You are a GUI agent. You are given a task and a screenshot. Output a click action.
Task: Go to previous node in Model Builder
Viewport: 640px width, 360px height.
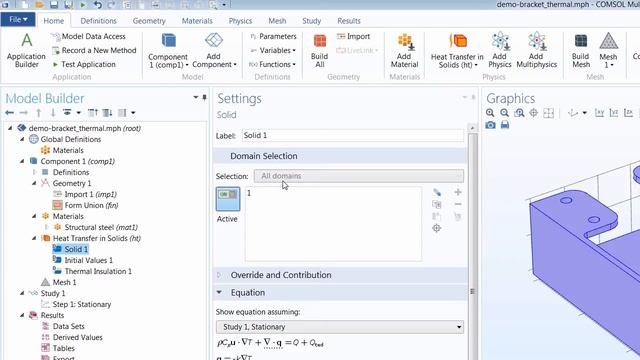pyautogui.click(x=9, y=113)
